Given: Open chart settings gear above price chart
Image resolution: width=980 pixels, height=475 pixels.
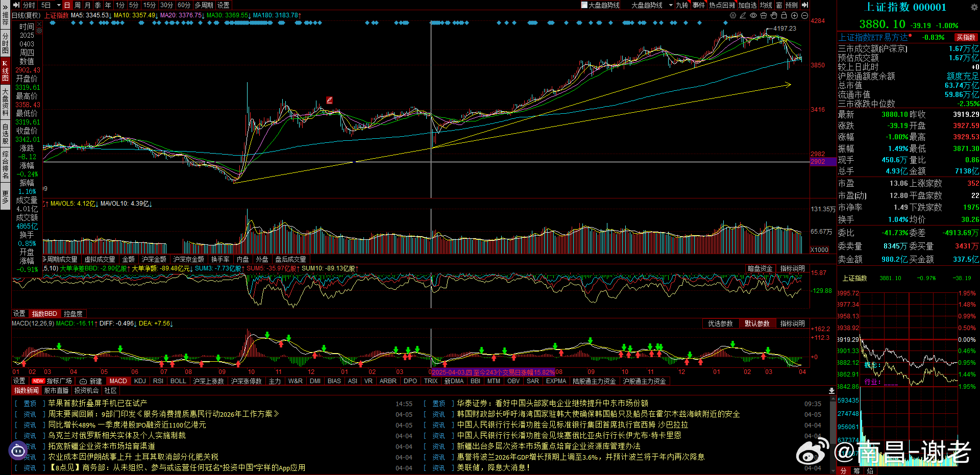Looking at the screenshot, I should pos(733,16).
